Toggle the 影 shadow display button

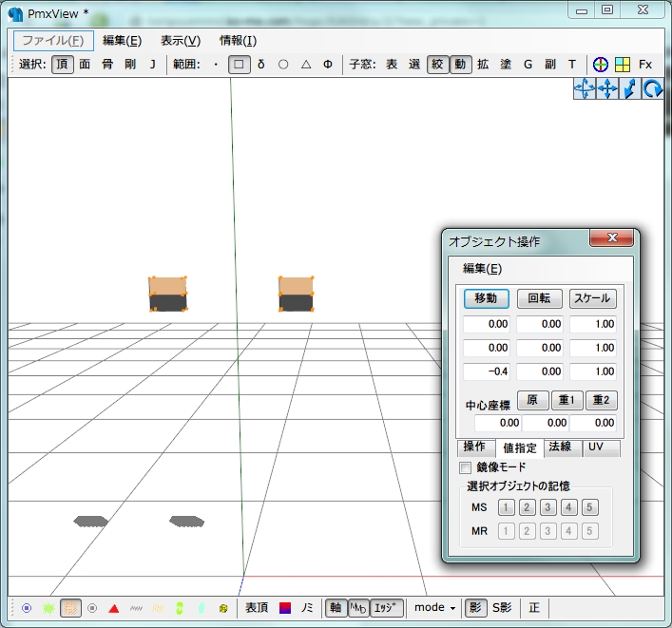475,608
